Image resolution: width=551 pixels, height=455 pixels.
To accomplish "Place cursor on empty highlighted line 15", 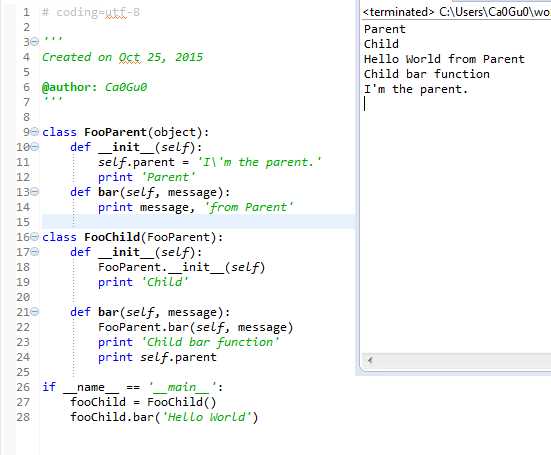I will pyautogui.click(x=199, y=222).
